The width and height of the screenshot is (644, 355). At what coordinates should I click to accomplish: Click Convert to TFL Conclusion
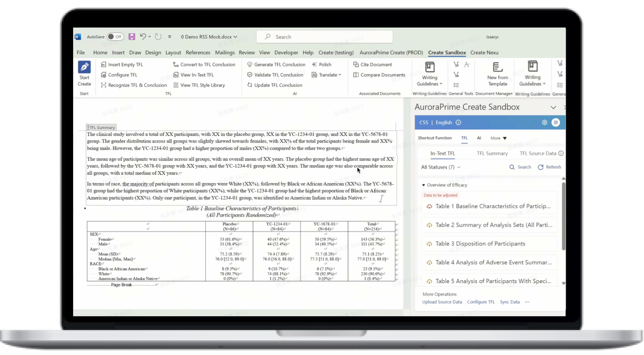tap(204, 65)
